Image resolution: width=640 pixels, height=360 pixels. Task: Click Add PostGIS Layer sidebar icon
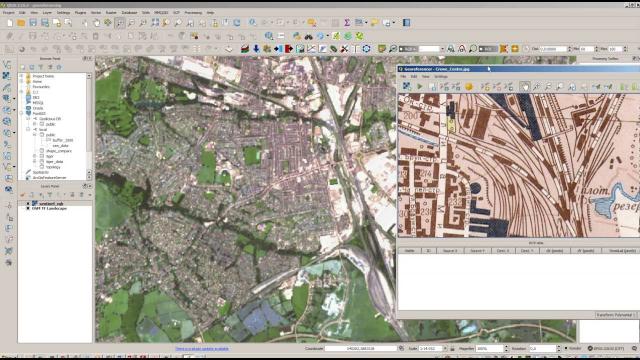click(7, 98)
